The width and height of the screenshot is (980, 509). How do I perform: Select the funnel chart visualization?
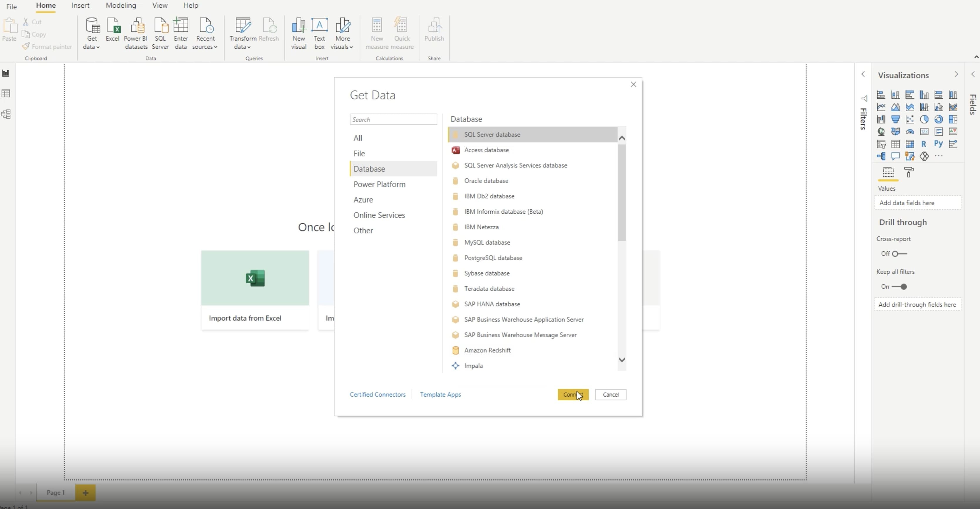point(895,119)
